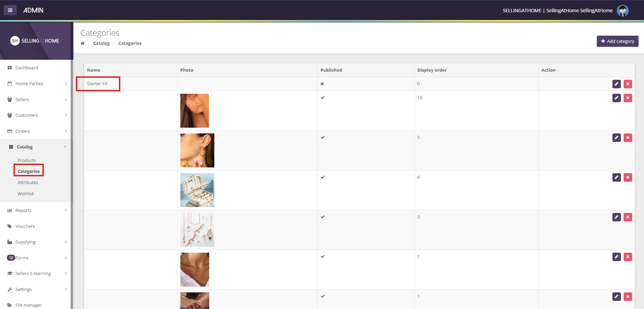The width and height of the screenshot is (644, 309).
Task: Open the Vouchers page
Action: click(25, 226)
